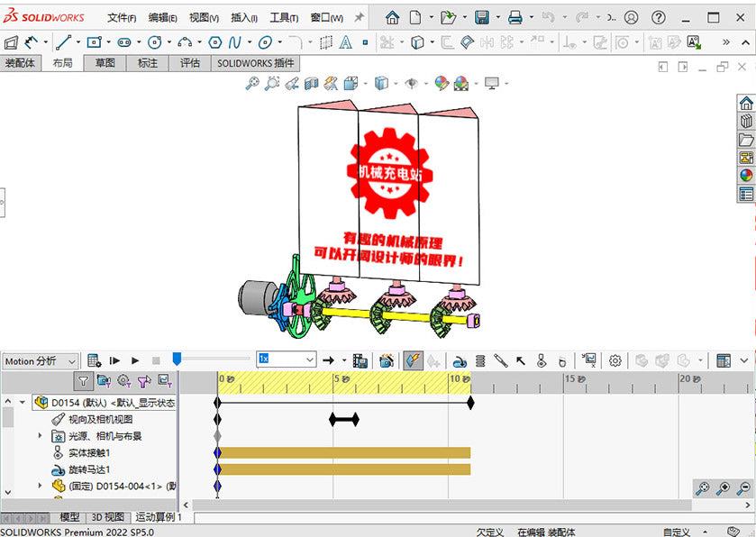Image resolution: width=756 pixels, height=537 pixels.
Task: Select the Ellipse sketch tool
Action: 265,42
